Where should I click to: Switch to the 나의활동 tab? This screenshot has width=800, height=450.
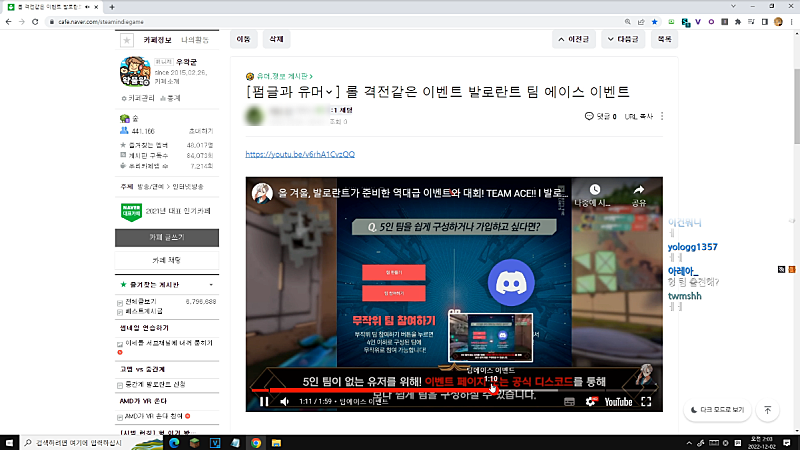[194, 40]
